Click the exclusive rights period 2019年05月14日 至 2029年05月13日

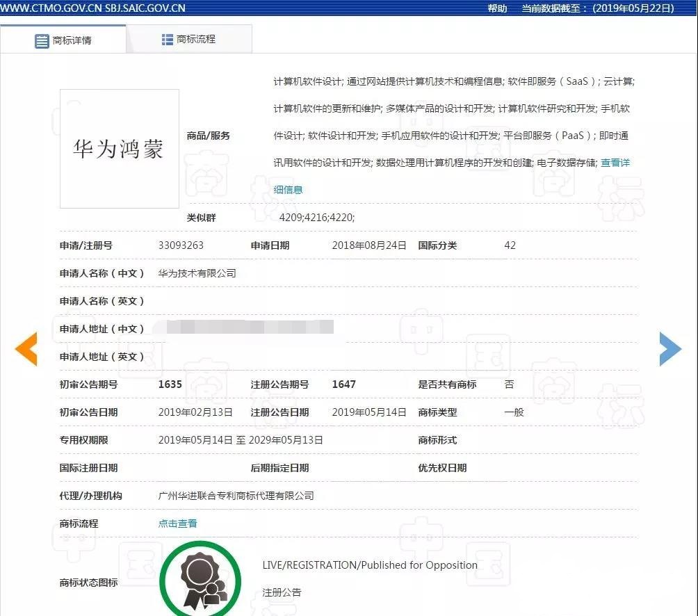pyautogui.click(x=241, y=440)
